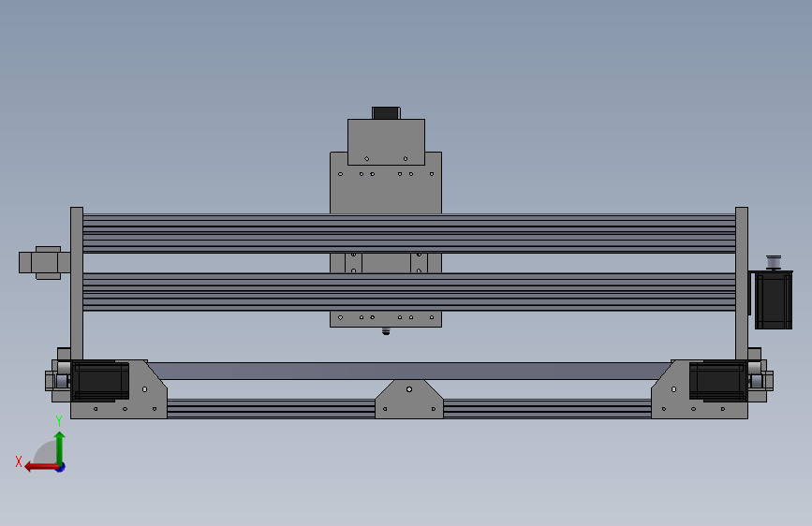The height and width of the screenshot is (526, 812).
Task: Select the upper Z-axis plate with two holes
Action: [386, 142]
